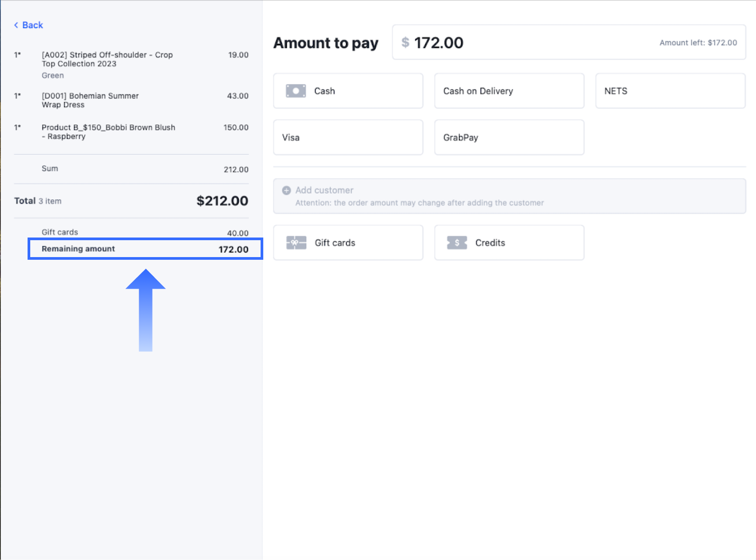Go back using the Back link
The width and height of the screenshot is (756, 560).
click(32, 25)
